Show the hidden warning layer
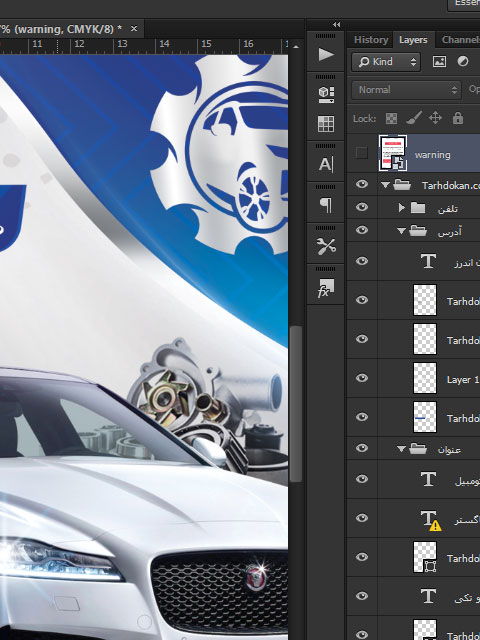 (x=362, y=153)
